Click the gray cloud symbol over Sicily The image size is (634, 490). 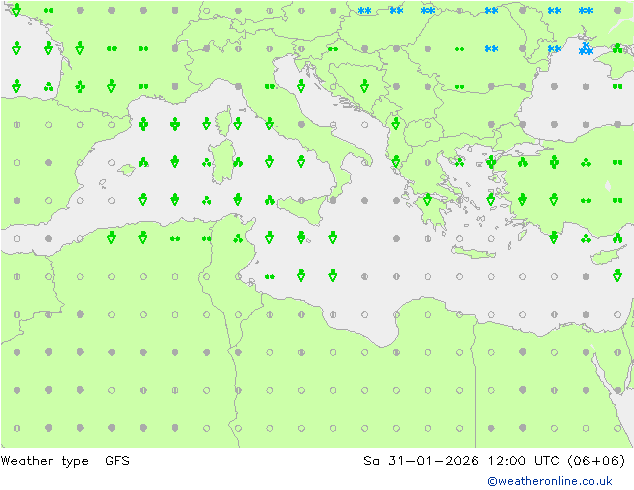tap(301, 201)
